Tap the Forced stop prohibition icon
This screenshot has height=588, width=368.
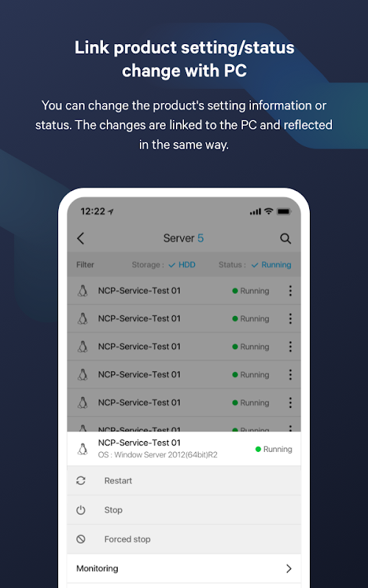81,539
